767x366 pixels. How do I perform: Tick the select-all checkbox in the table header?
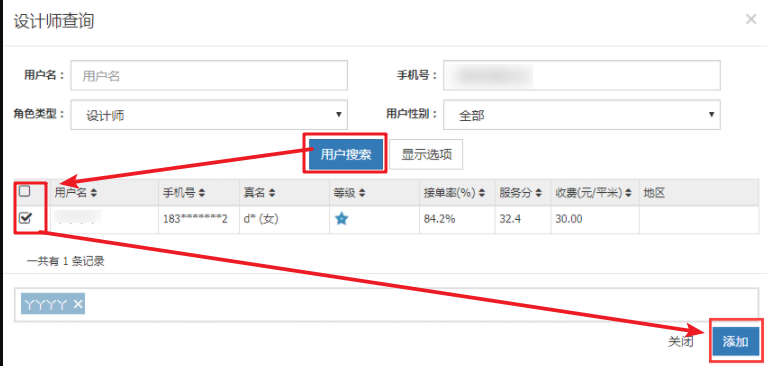[24, 192]
